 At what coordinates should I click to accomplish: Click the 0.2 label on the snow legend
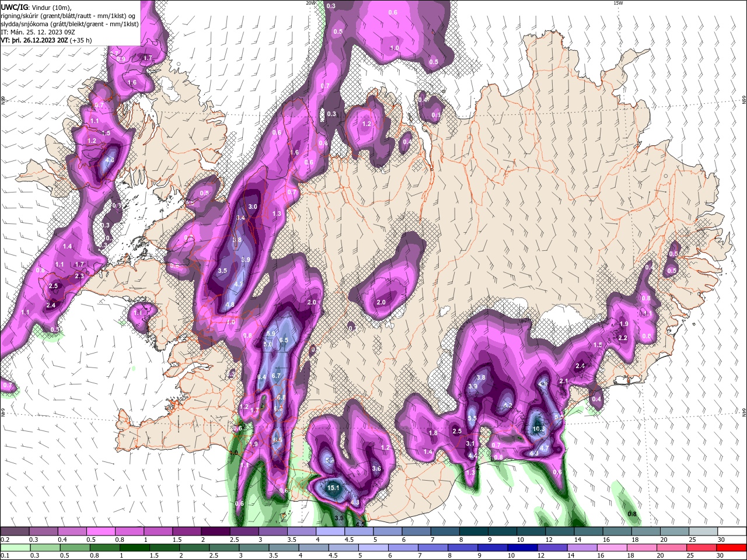point(5,540)
